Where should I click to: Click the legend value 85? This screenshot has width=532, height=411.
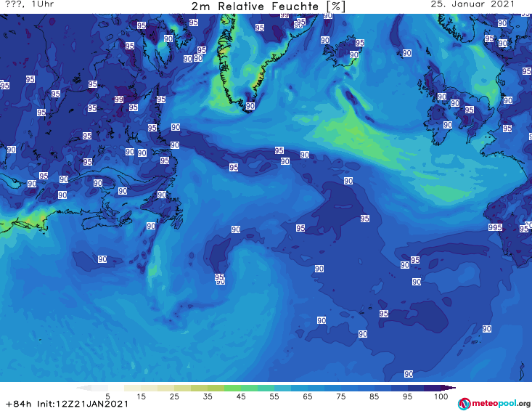pyautogui.click(x=374, y=396)
